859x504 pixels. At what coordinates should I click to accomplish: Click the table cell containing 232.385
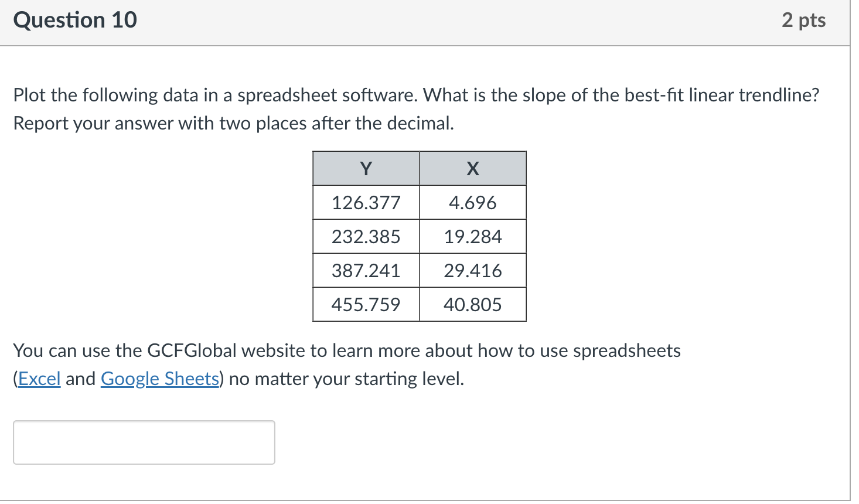tap(366, 236)
